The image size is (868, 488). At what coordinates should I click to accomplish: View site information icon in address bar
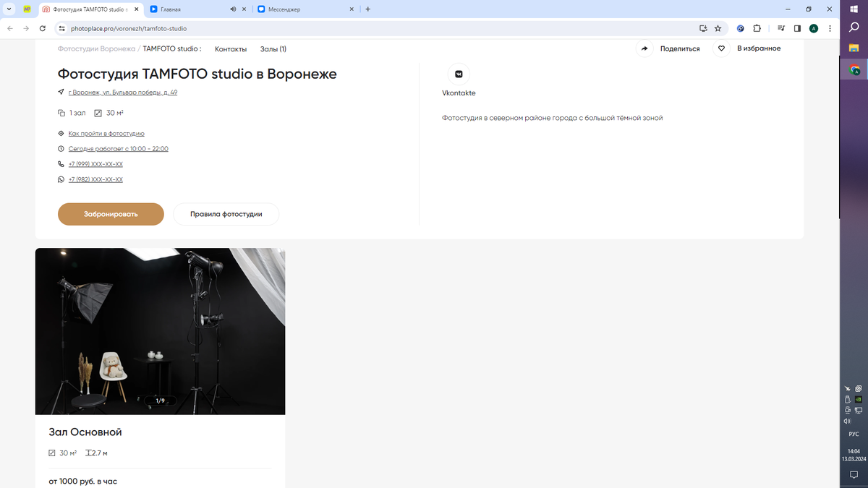[62, 28]
